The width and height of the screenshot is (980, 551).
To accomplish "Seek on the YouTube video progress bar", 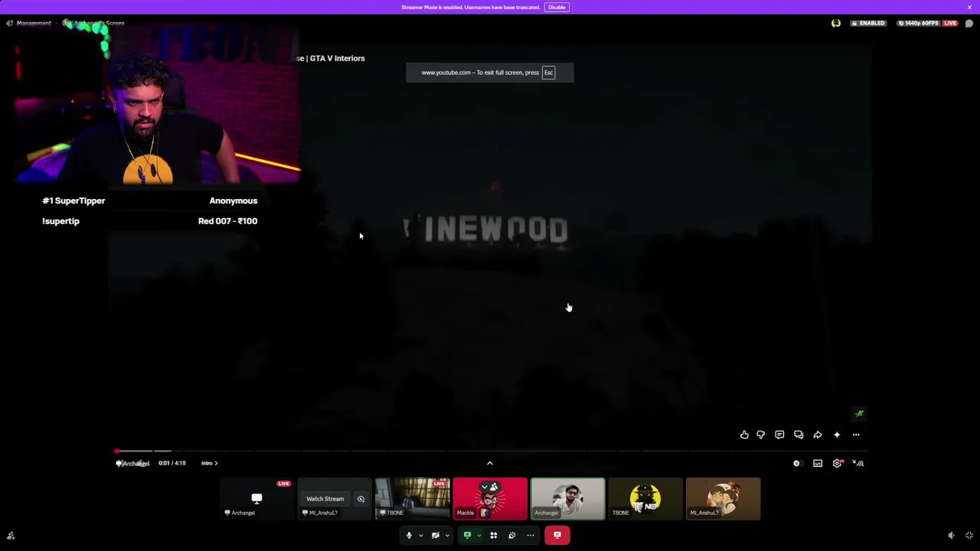I will [490, 451].
